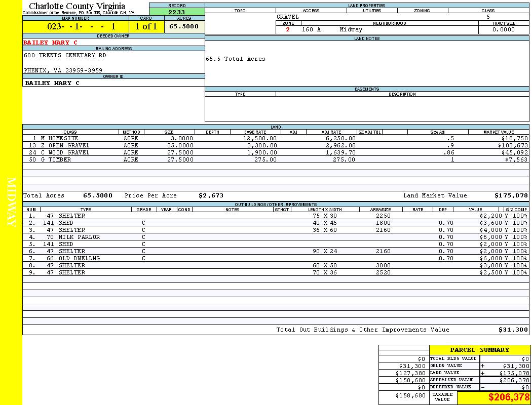Click the yellow PARCEL SUMMARY header
Image resolution: width=532 pixels, height=405 pixels.
479,350
